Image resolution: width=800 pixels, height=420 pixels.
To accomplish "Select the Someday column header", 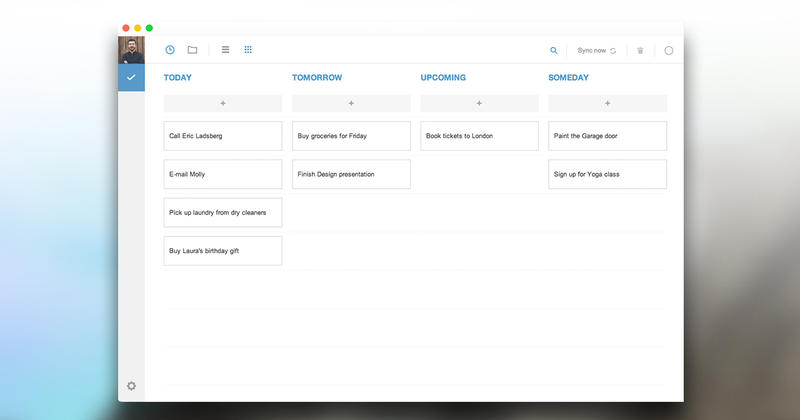I will [568, 78].
